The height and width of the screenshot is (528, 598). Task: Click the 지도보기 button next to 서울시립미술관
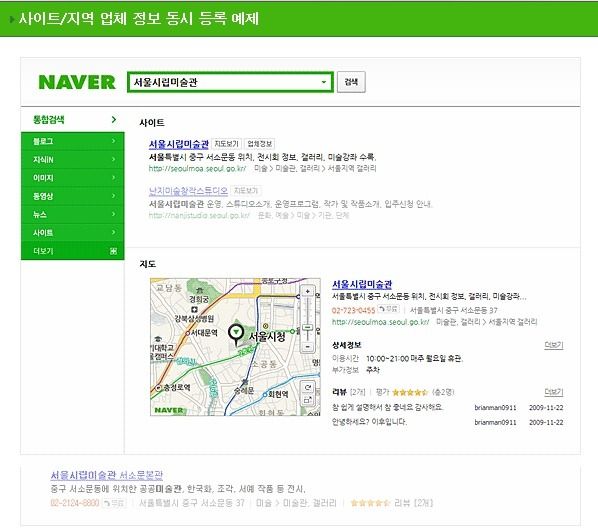227,144
